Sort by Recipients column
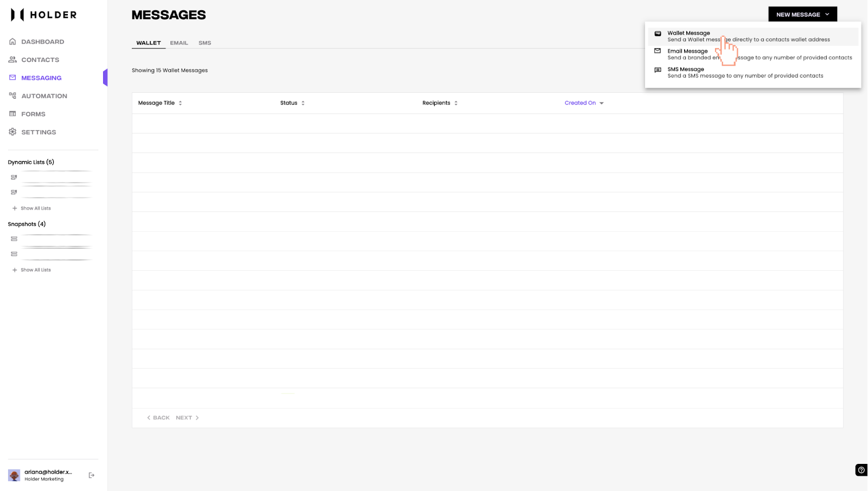This screenshot has height=491, width=868. pos(440,103)
